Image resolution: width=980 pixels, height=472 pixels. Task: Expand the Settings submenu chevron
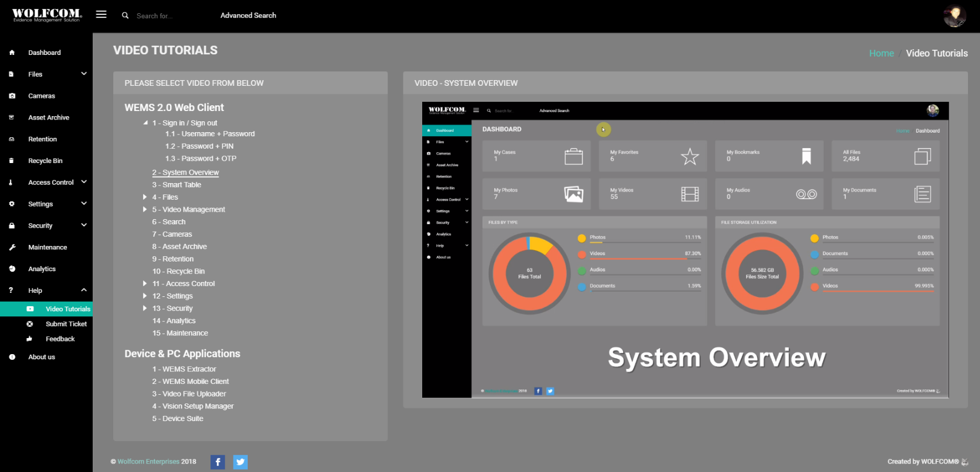pyautogui.click(x=84, y=204)
